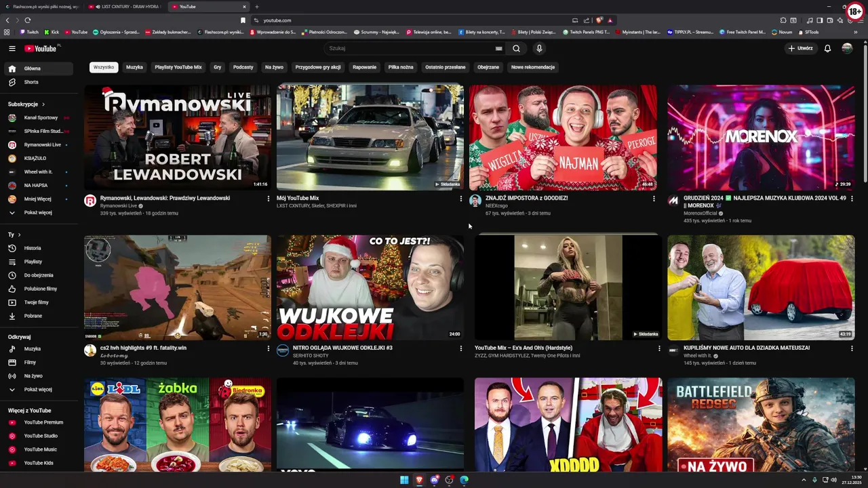Open Brave browser taskbar icon

(419, 480)
